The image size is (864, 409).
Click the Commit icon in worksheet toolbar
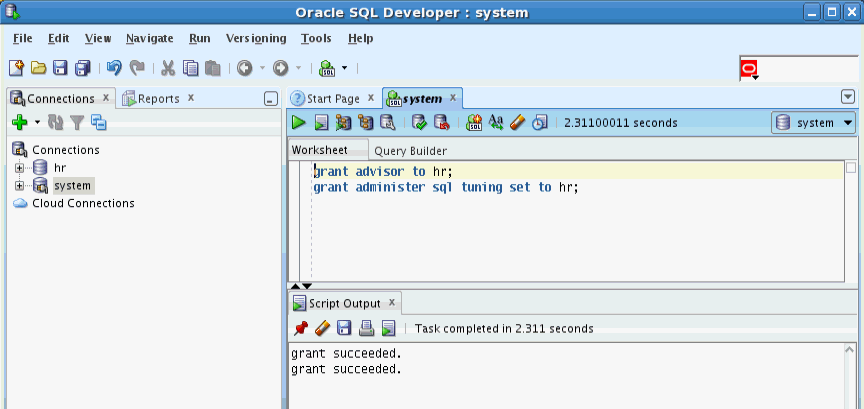click(x=419, y=122)
